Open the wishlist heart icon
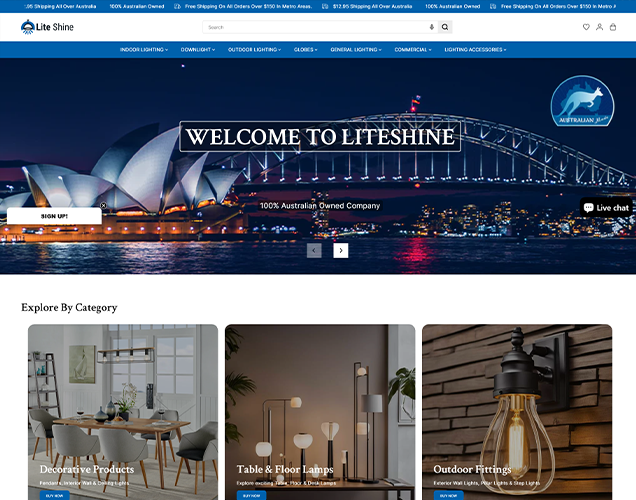The width and height of the screenshot is (636, 500). 586,27
